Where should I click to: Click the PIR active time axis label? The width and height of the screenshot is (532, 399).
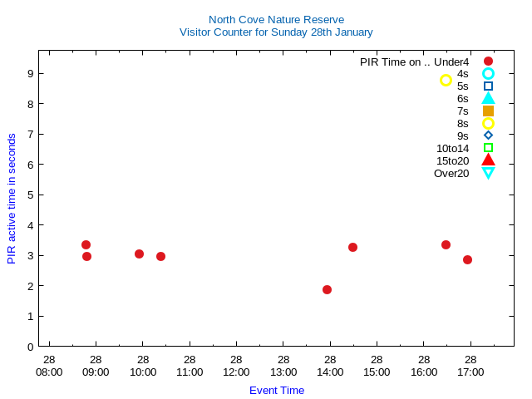pos(12,199)
